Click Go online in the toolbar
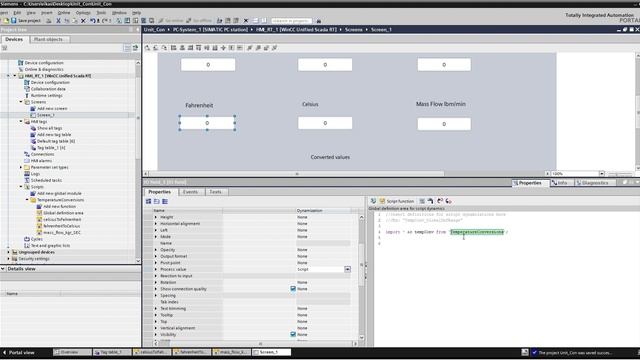Image resolution: width=640 pixels, height=360 pixels. (x=171, y=20)
